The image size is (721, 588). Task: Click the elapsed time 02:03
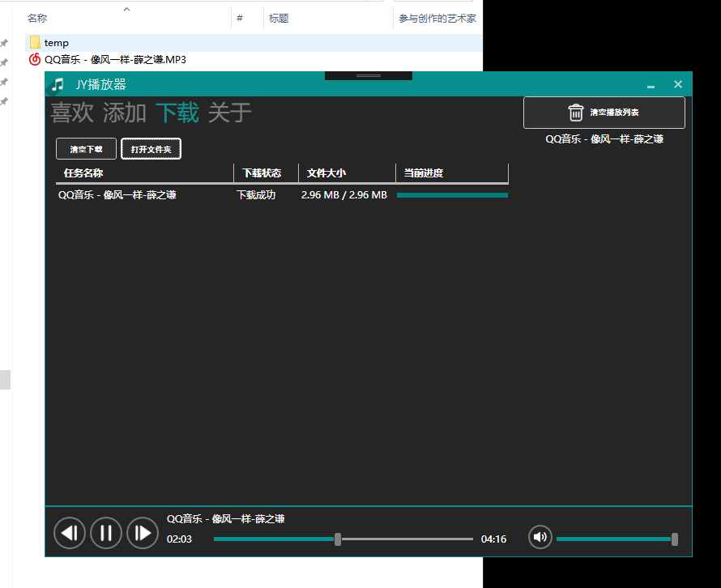(x=179, y=539)
